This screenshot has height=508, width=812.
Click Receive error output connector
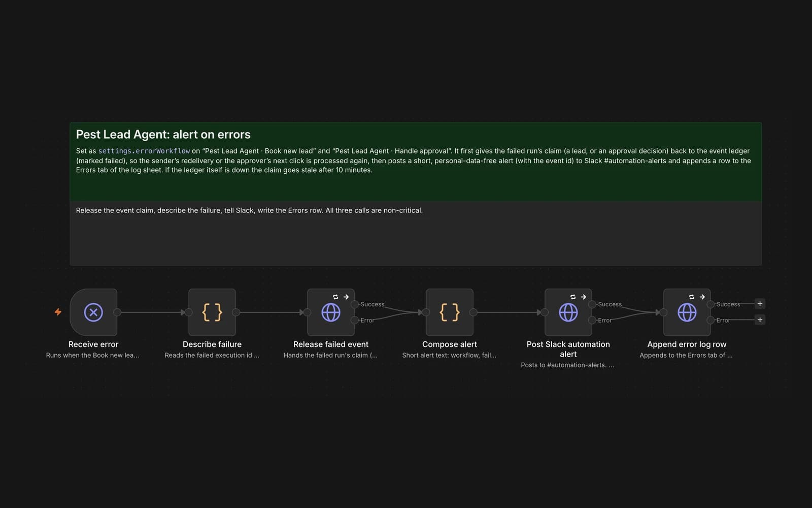117,312
